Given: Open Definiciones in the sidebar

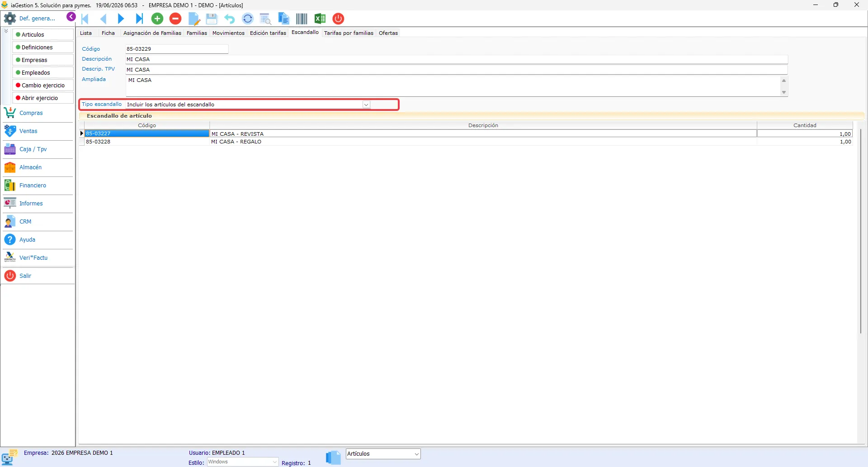Looking at the screenshot, I should coord(43,47).
